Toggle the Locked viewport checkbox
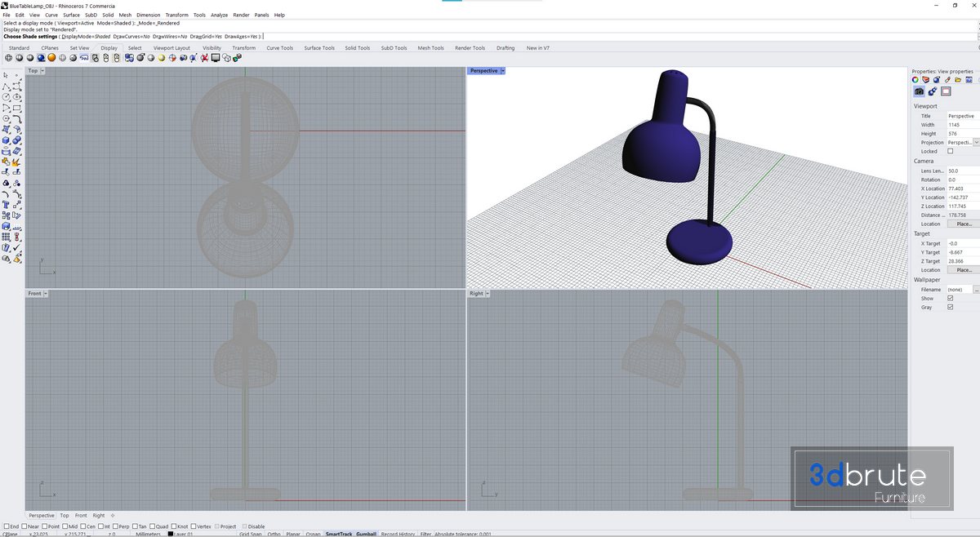 (950, 151)
